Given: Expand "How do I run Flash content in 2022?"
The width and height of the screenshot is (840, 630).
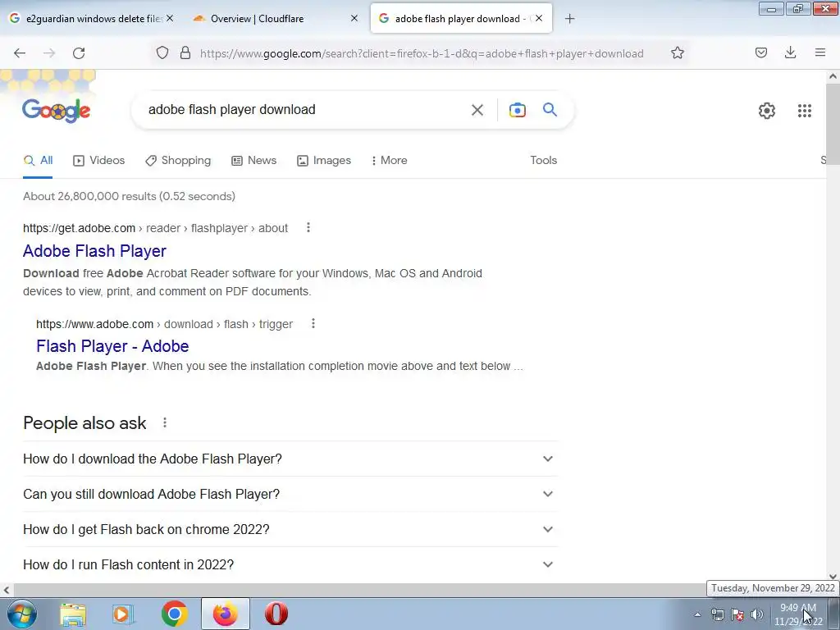Looking at the screenshot, I should click(x=290, y=564).
